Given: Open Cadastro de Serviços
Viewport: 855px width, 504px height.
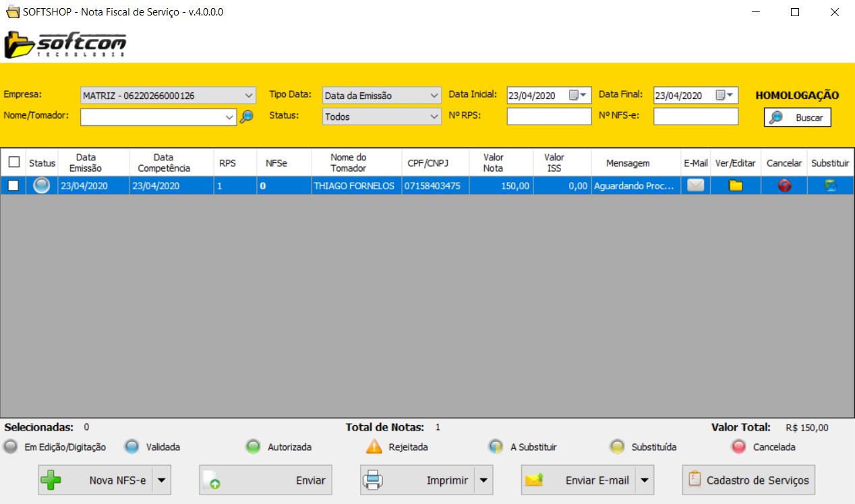Looking at the screenshot, I should coord(748,480).
